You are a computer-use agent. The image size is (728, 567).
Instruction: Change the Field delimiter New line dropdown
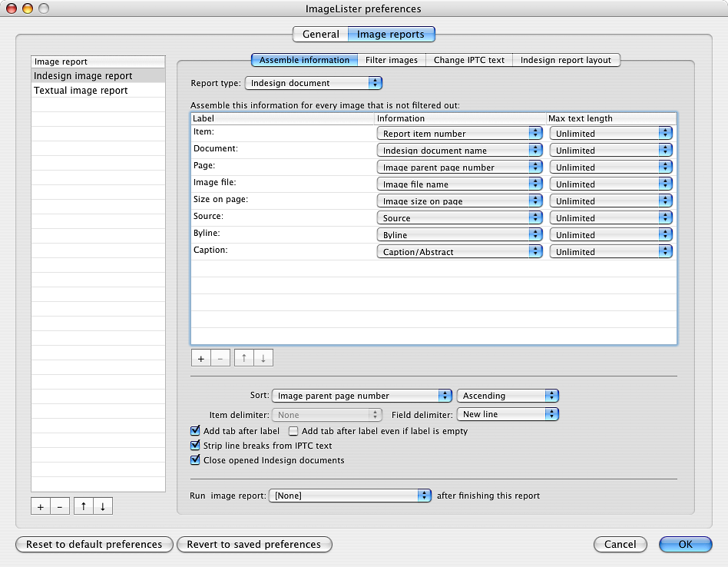[x=508, y=414]
